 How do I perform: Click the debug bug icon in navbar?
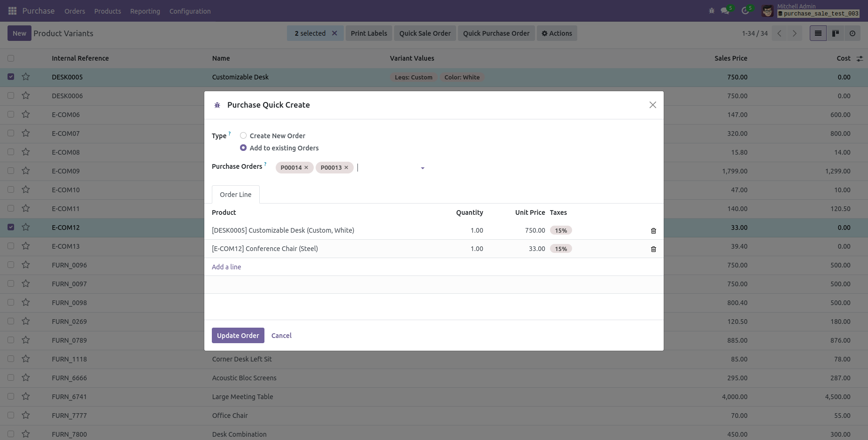tap(712, 11)
